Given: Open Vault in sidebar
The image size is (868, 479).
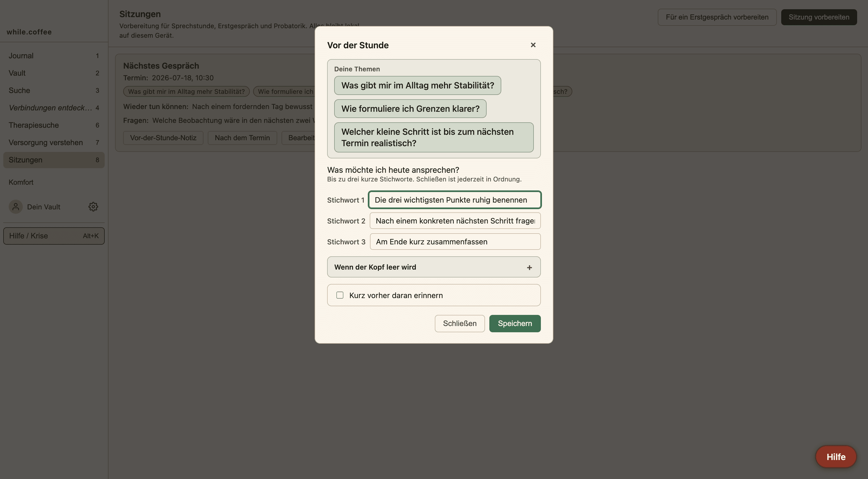Looking at the screenshot, I should [x=54, y=73].
